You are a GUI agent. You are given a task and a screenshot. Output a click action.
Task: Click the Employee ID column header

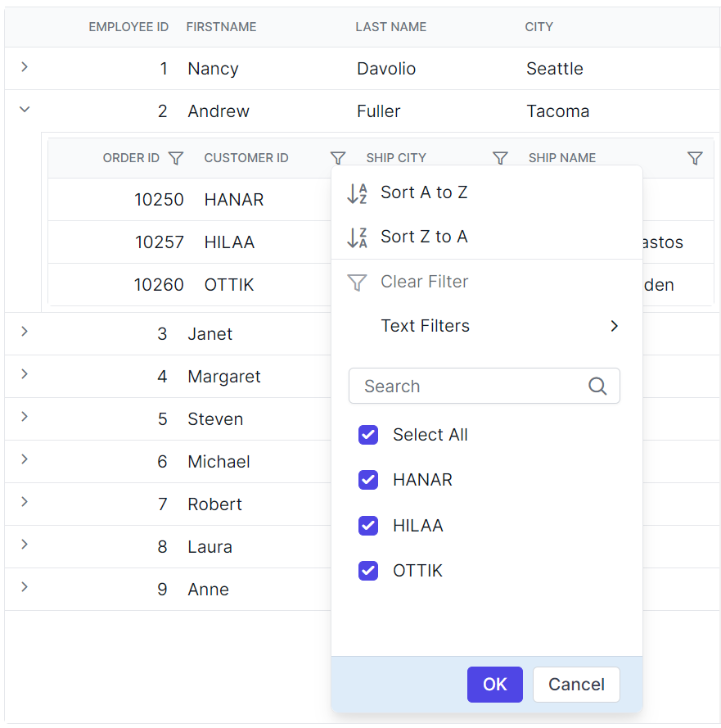click(x=128, y=27)
